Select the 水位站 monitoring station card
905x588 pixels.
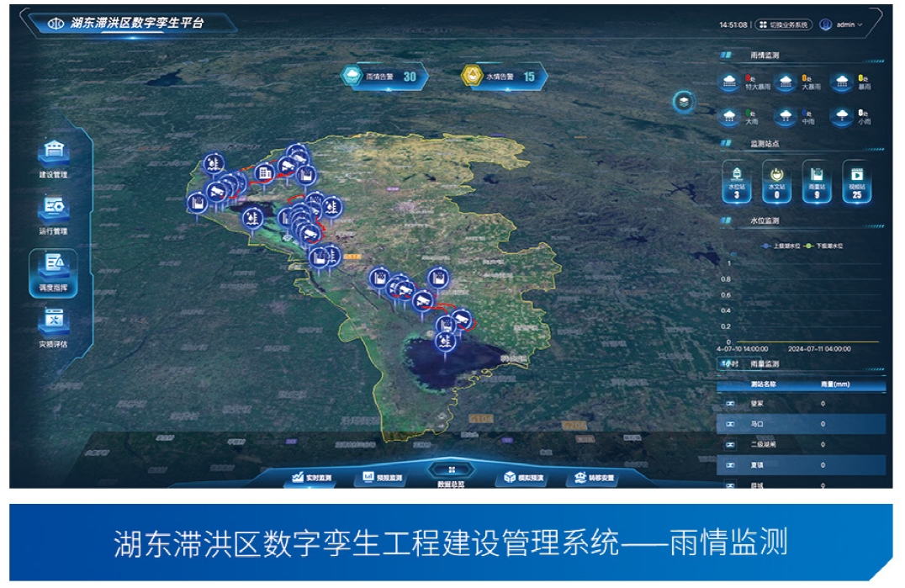tap(737, 181)
